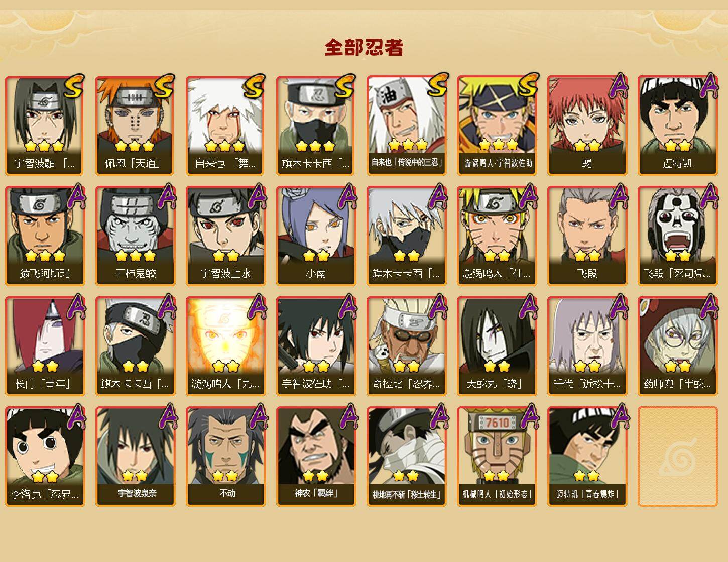Viewport: 728px width, 562px height.
Task: Open the 蝎 character card
Action: [x=587, y=125]
